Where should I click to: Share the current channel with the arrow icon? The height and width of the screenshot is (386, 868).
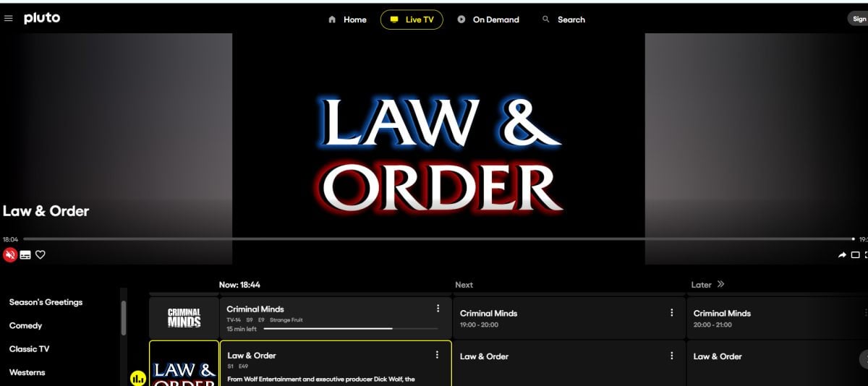click(842, 255)
